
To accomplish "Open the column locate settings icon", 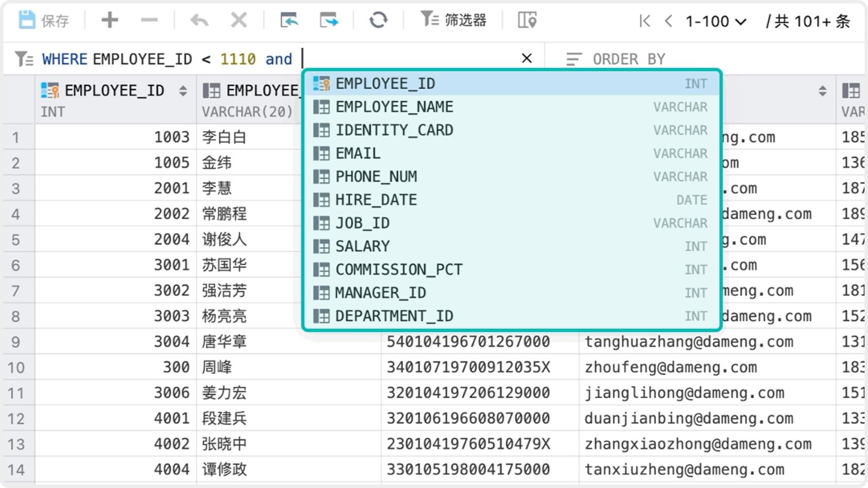I will [x=527, y=20].
